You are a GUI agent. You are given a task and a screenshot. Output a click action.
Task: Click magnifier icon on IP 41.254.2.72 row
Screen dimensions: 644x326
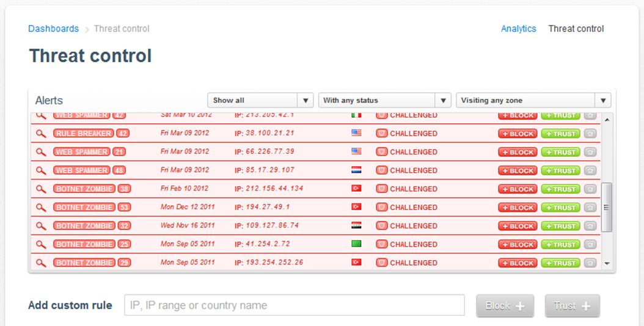pyautogui.click(x=41, y=245)
